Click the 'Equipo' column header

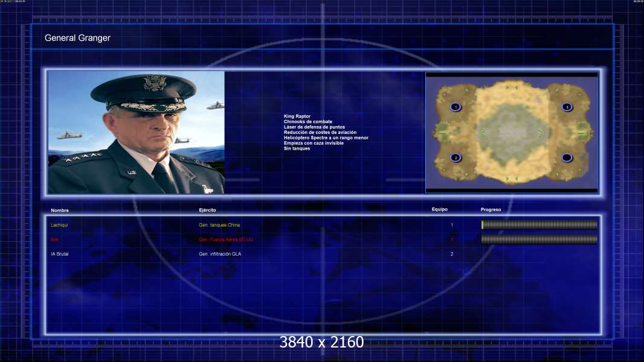(439, 209)
